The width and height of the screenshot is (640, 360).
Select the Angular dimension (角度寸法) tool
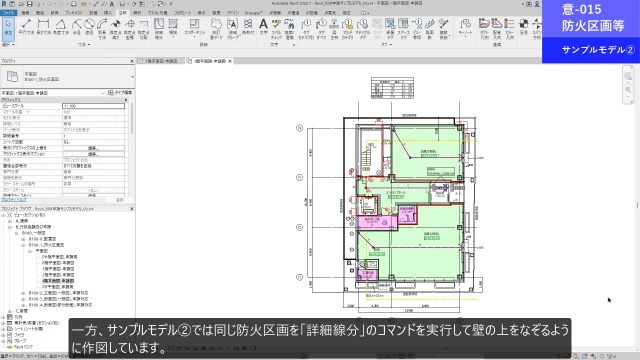pyautogui.click(x=61, y=27)
